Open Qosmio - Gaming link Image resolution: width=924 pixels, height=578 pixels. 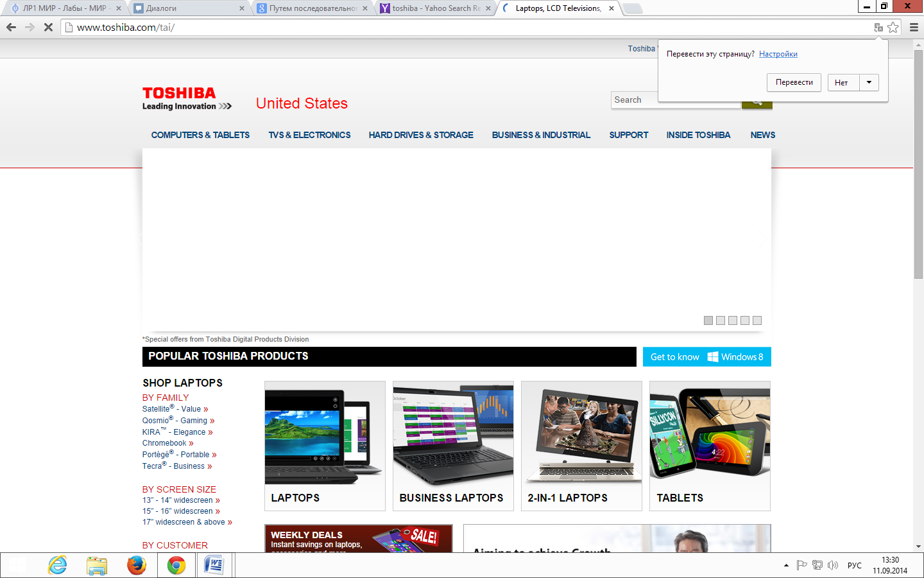(x=178, y=421)
